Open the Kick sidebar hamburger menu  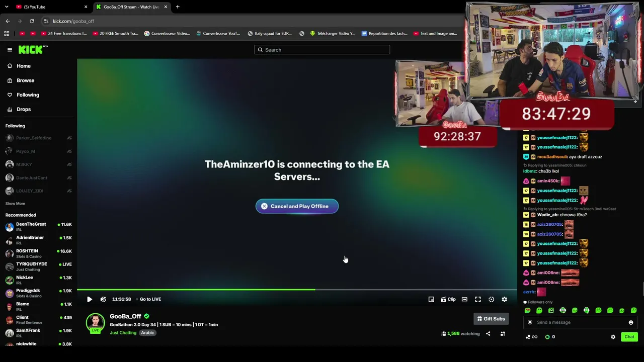[10, 50]
